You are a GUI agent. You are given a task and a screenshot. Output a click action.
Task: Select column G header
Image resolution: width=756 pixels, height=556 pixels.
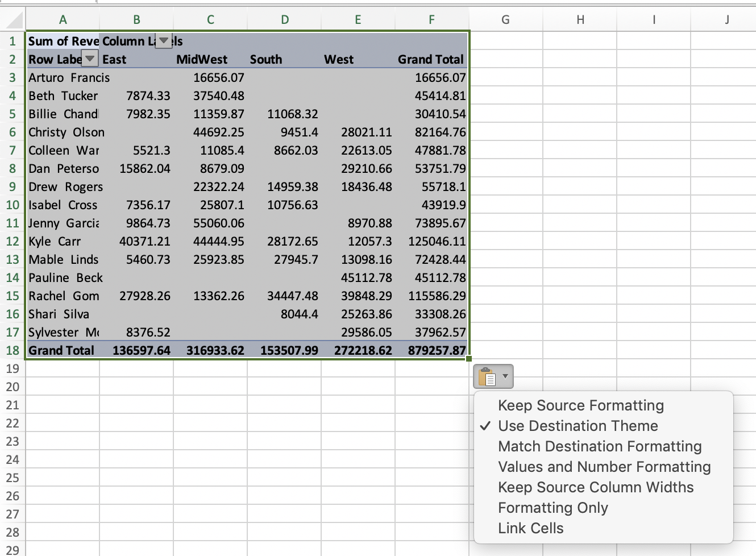(x=506, y=19)
